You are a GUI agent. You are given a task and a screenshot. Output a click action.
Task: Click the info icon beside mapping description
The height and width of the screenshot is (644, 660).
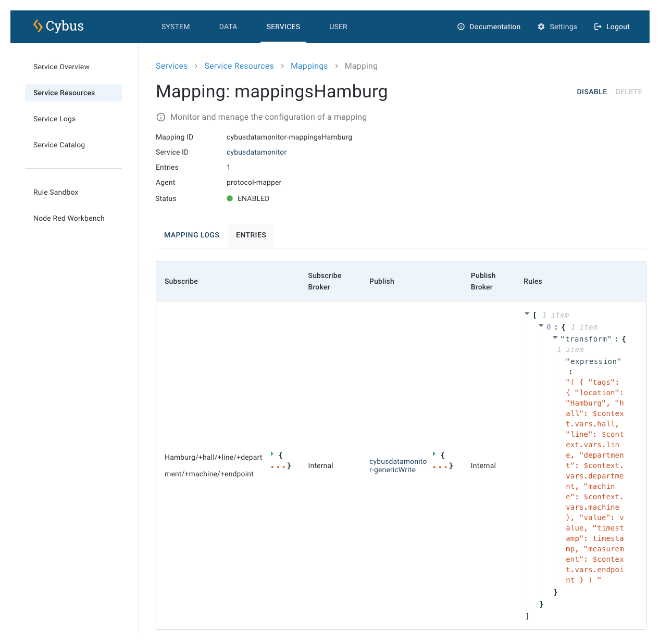point(161,117)
